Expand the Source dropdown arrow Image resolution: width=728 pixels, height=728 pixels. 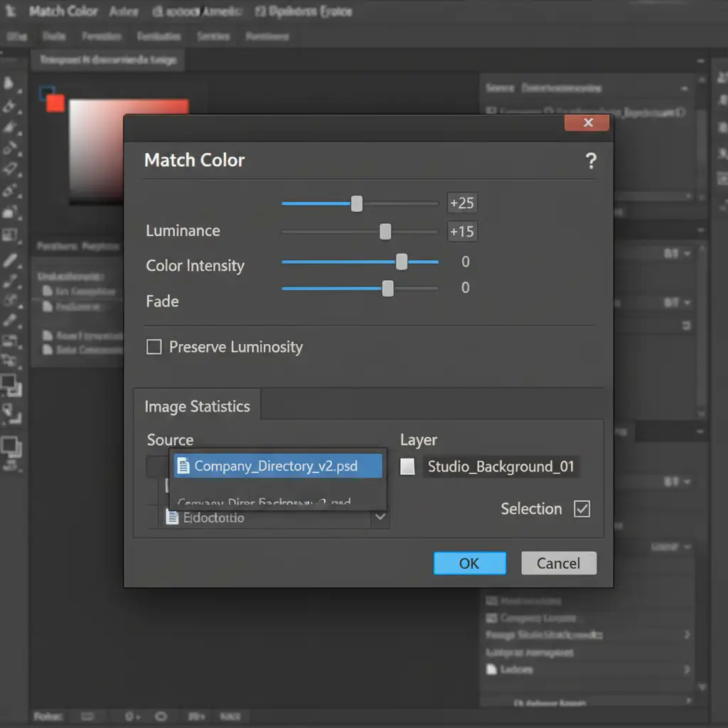[x=380, y=518]
